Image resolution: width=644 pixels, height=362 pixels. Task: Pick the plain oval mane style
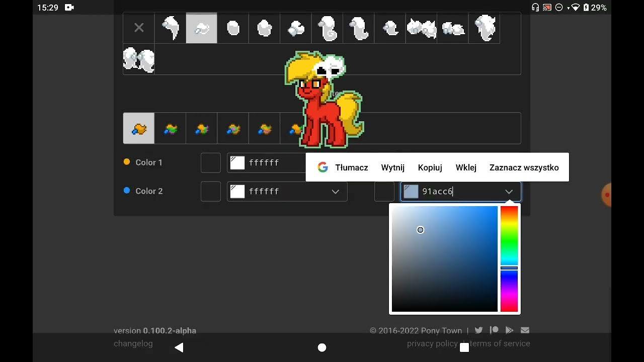point(233,28)
